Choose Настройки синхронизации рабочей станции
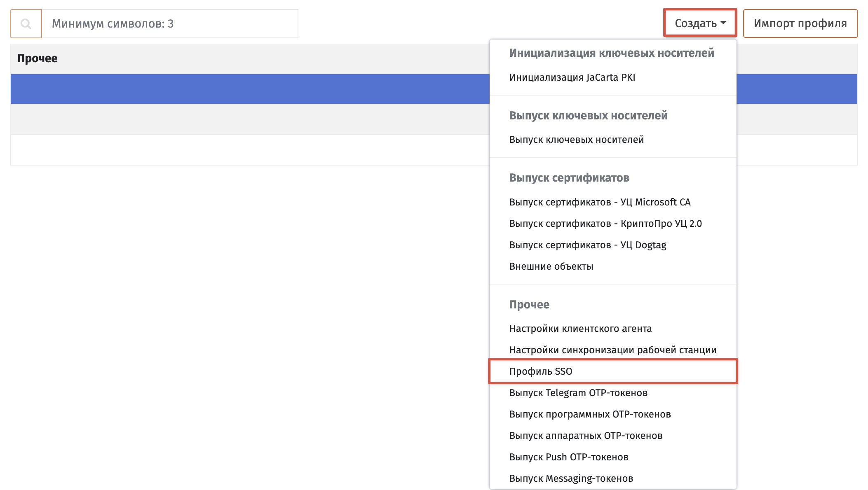This screenshot has width=868, height=490. coord(613,350)
